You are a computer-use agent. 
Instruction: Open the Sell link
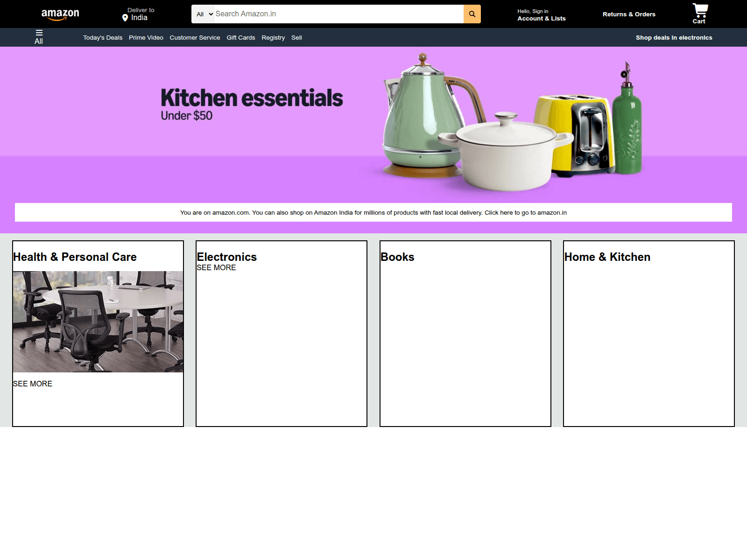pyautogui.click(x=296, y=38)
